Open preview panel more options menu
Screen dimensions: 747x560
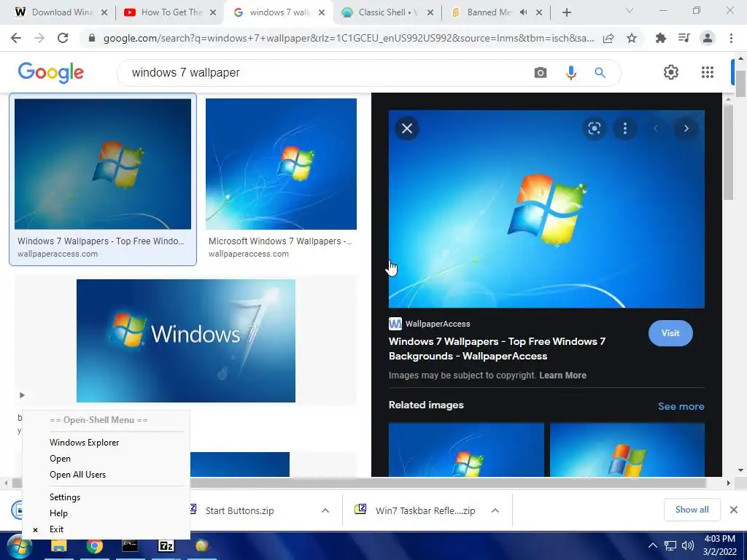(x=625, y=128)
